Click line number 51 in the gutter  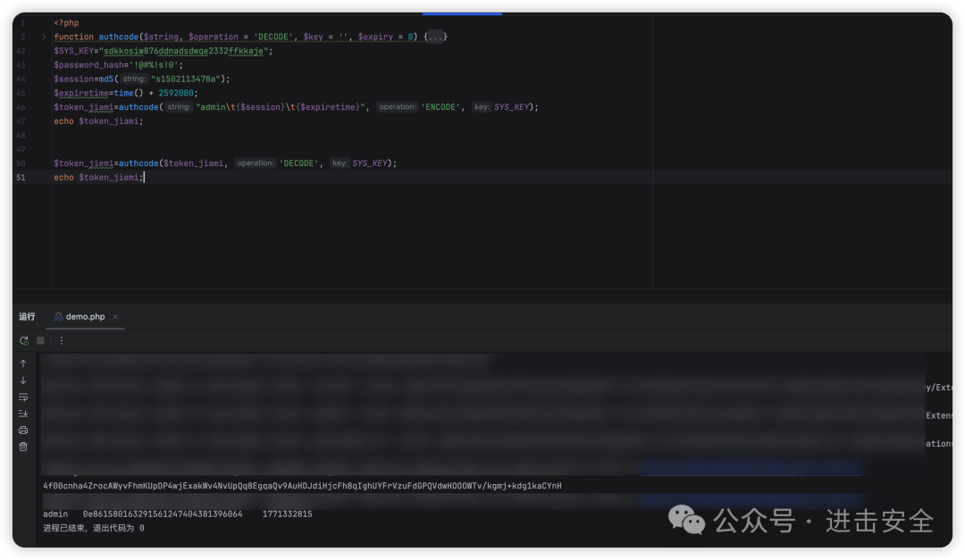pyautogui.click(x=21, y=178)
